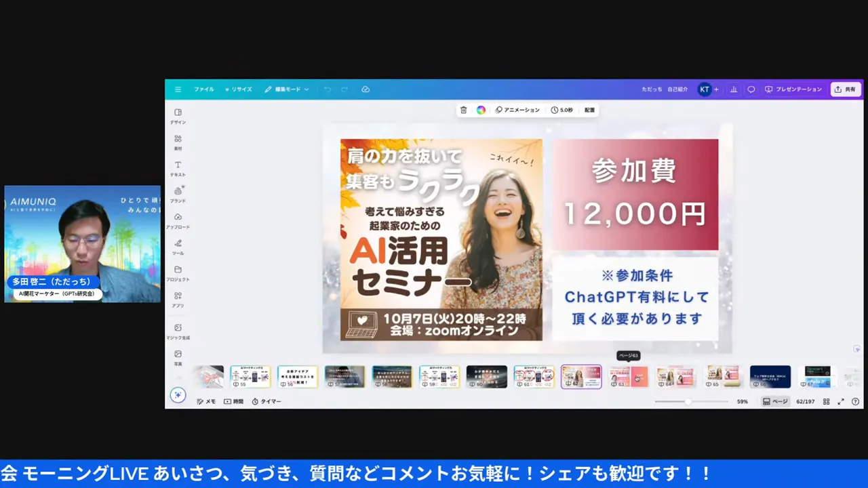
Task: Open the 5.0秒 page duration setting
Action: point(562,110)
